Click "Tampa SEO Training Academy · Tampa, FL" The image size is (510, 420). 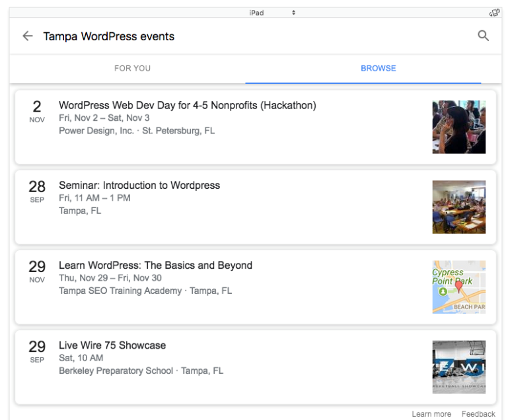145,291
